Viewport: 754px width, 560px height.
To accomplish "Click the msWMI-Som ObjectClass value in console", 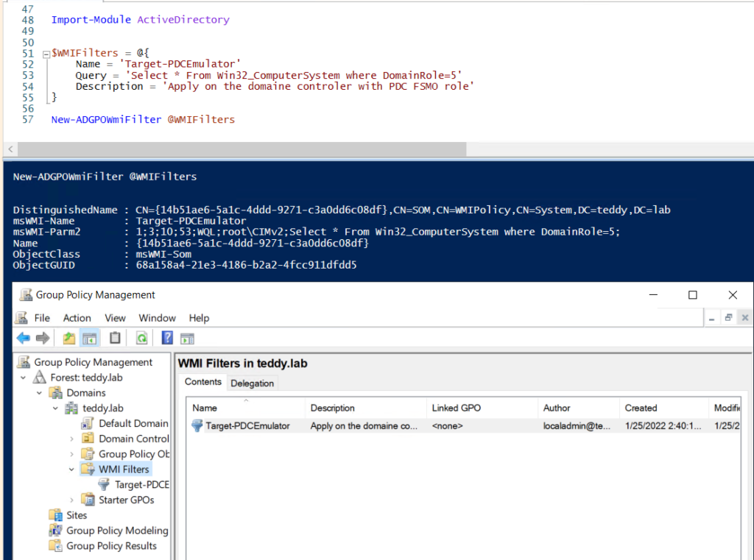I will pyautogui.click(x=163, y=254).
